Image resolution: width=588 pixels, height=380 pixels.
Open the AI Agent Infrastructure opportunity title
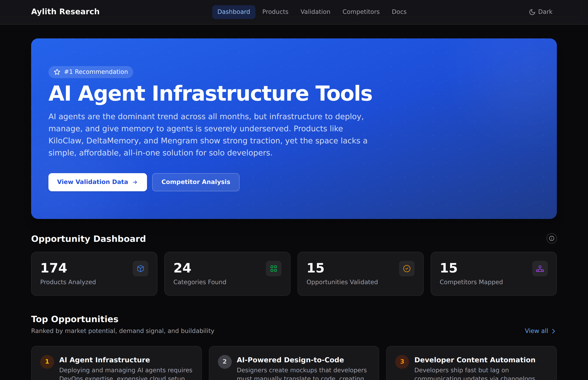tap(104, 360)
